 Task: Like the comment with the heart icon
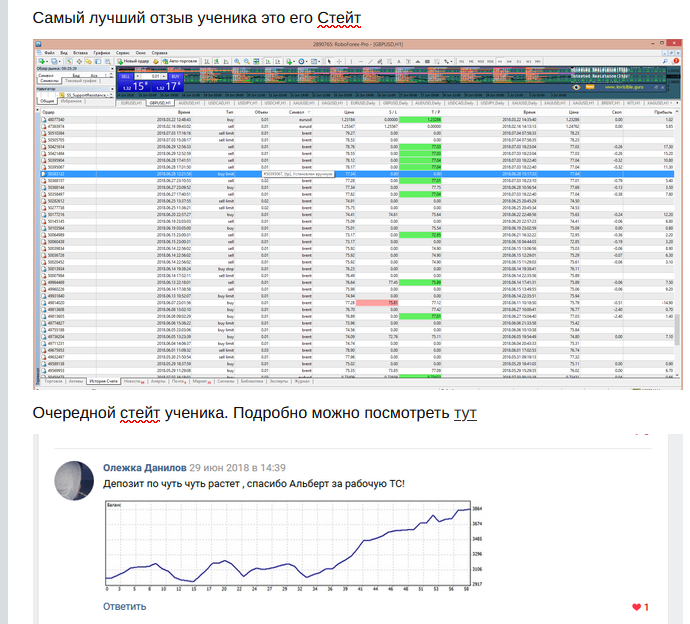point(636,607)
